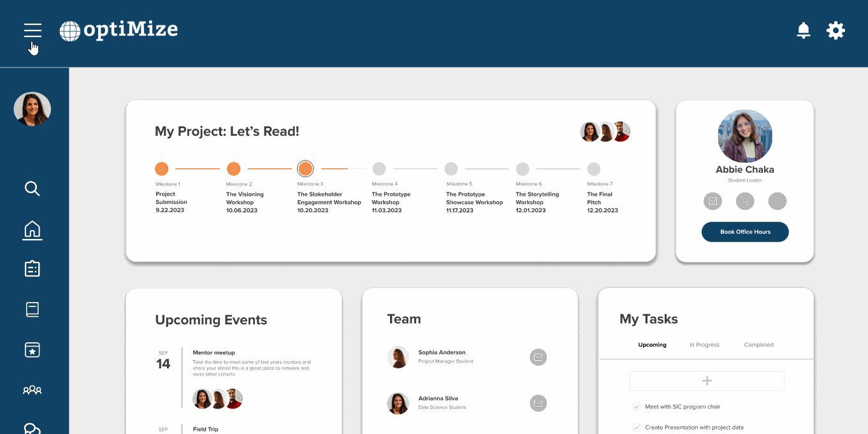The width and height of the screenshot is (868, 434).
Task: Open Adrianna Silva's profile picture
Action: point(398,403)
